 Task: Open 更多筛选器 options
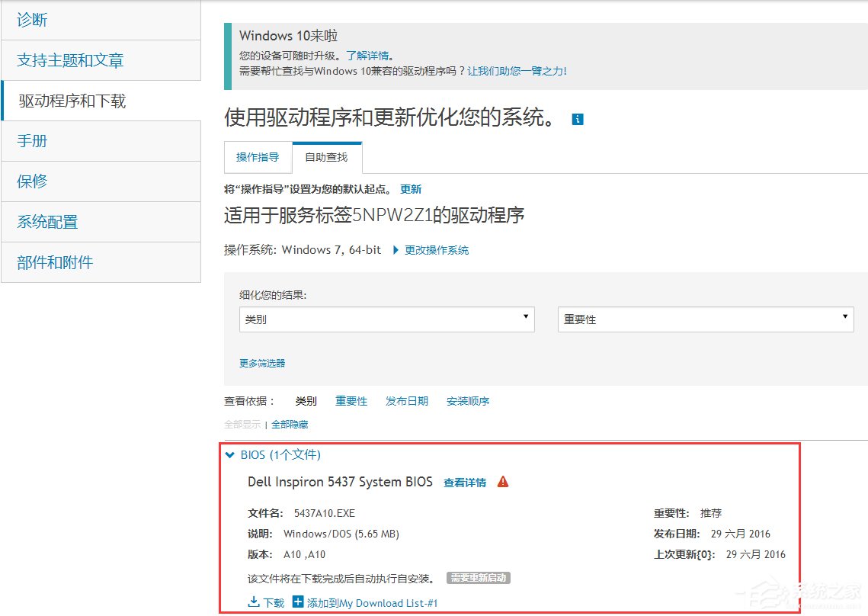pos(261,364)
